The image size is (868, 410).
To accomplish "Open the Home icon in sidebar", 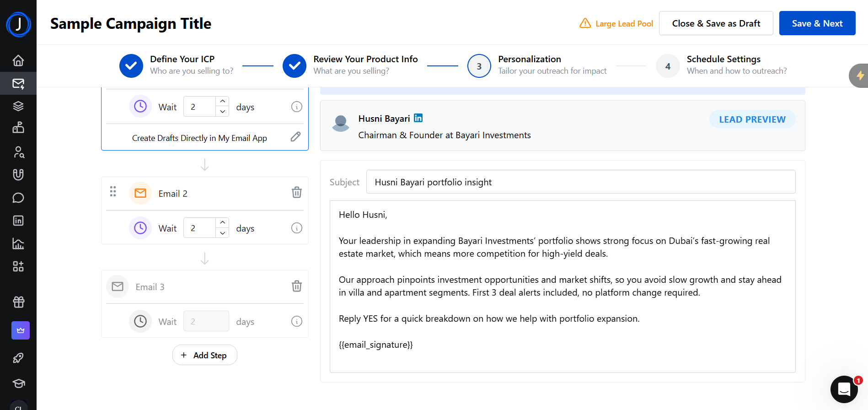I will (18, 60).
